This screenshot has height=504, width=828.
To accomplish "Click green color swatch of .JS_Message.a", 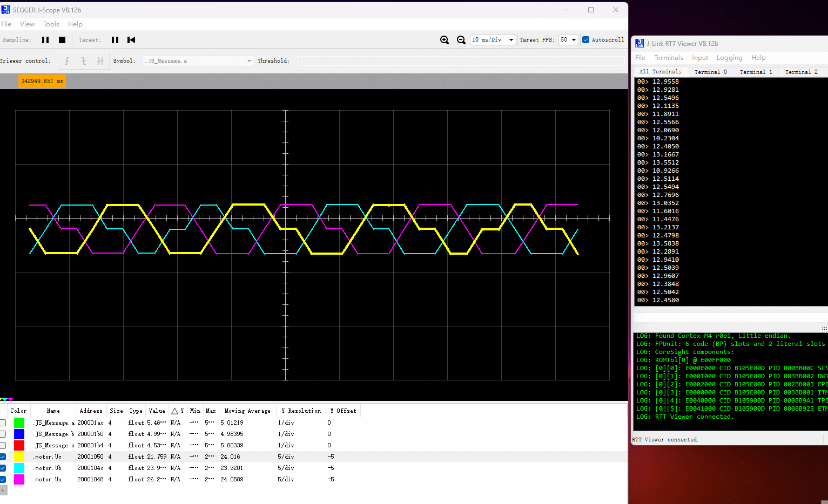I will pos(19,423).
